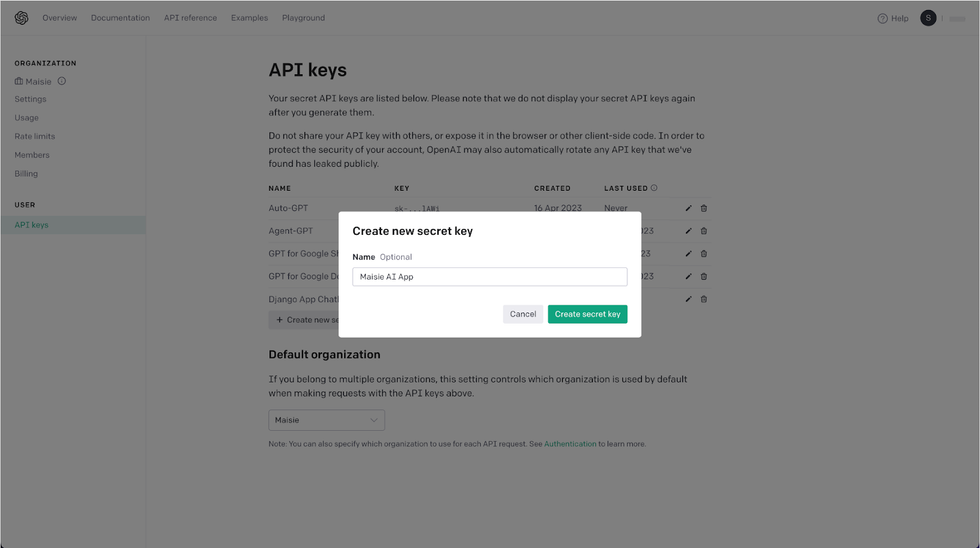Delete the Auto-GPT key via trash icon
This screenshot has height=548, width=980.
click(x=704, y=208)
